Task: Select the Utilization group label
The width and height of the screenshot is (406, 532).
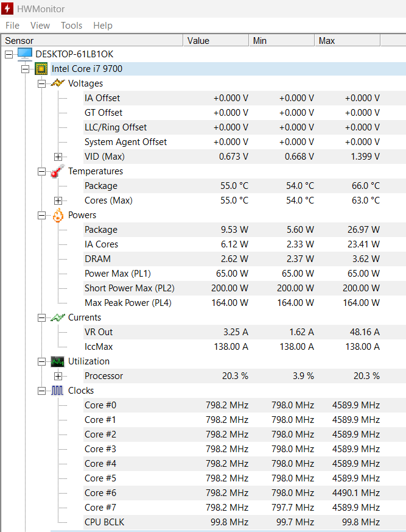Action: (89, 361)
